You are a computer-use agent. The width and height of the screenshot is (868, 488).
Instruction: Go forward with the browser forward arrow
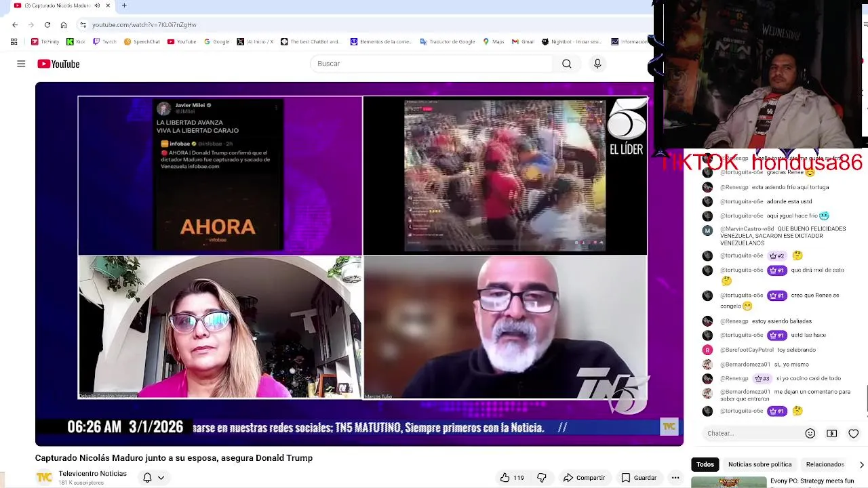click(31, 25)
